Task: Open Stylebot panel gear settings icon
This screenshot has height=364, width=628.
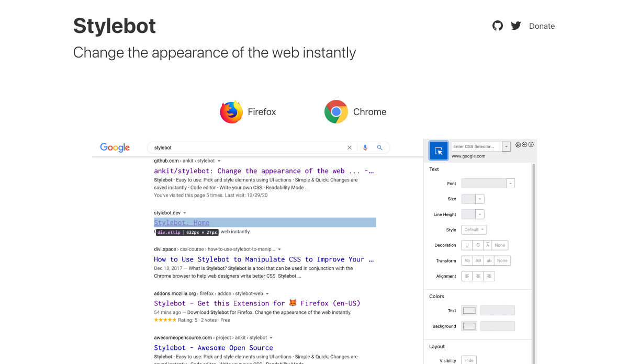Action: [x=518, y=145]
